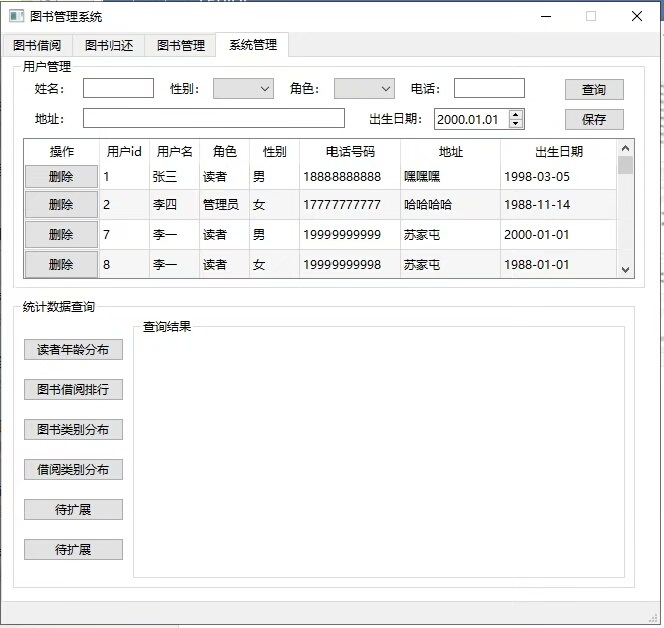Close the 图书管理系统 window
Viewport: 664px width, 628px height.
click(x=637, y=16)
